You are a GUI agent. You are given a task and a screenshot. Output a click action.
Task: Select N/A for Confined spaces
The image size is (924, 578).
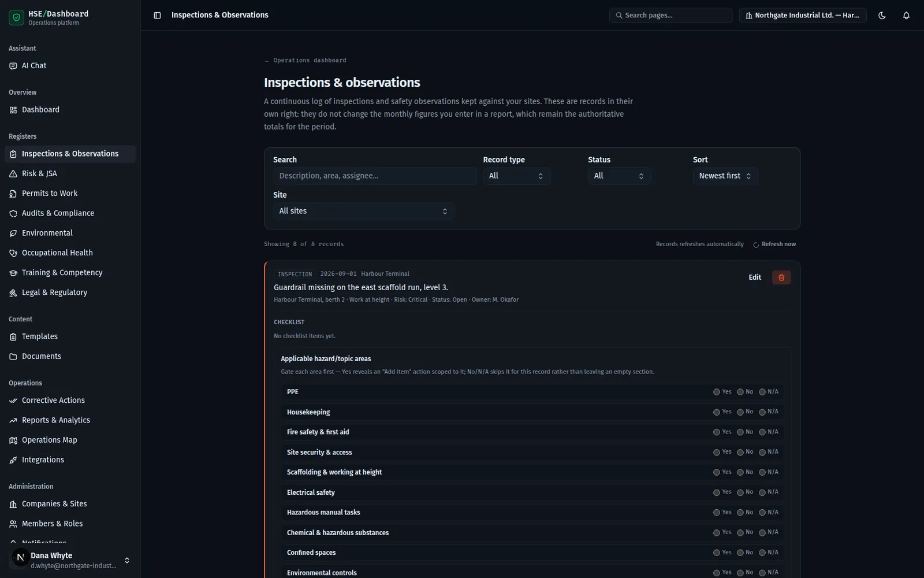[762, 553]
